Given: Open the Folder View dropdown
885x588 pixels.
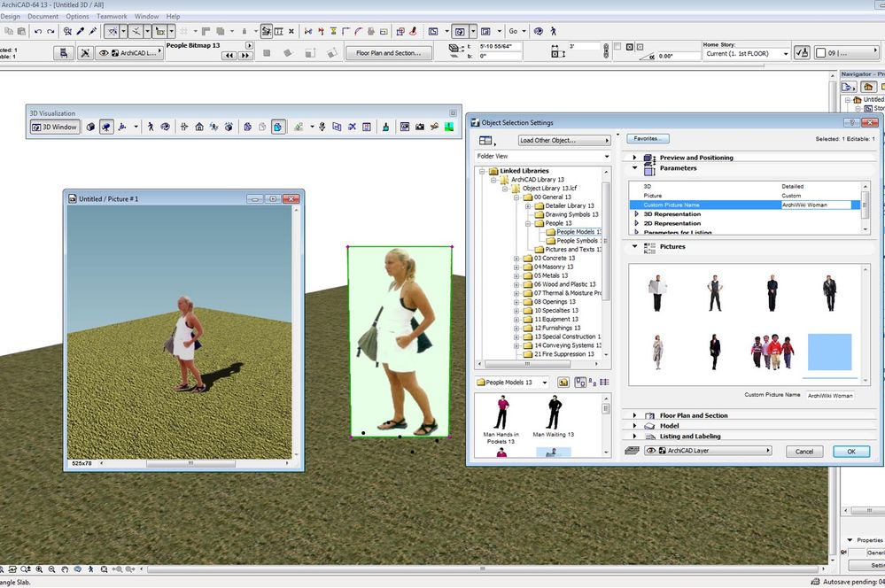Looking at the screenshot, I should pyautogui.click(x=543, y=157).
